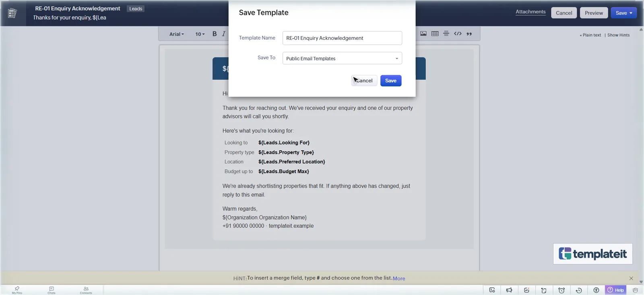Open recent items via the history clock icon

pyautogui.click(x=579, y=290)
